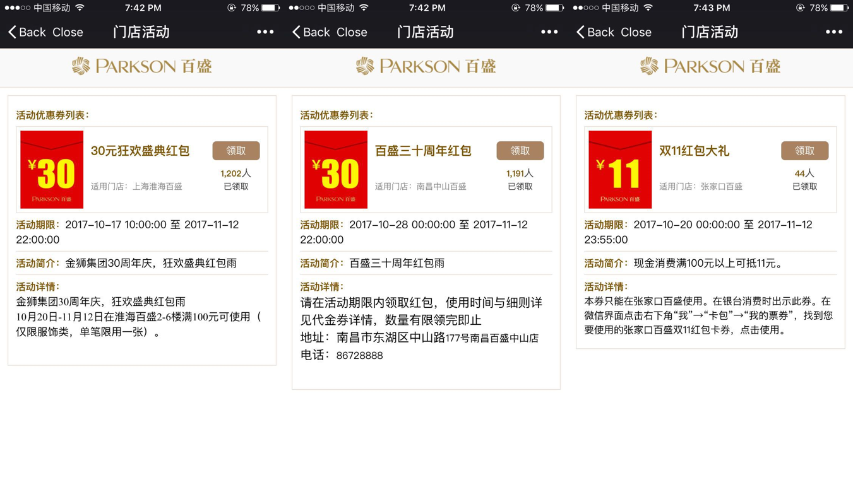Select the coupon title 30元狂欢盛典红包
853x504 pixels.
point(140,151)
